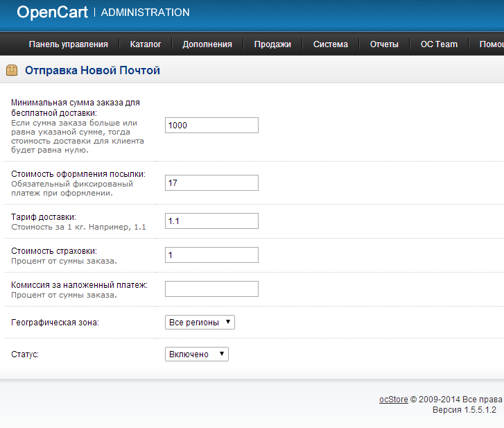The image size is (504, 428).
Task: Follow the ocStore footer link
Action: (x=394, y=400)
